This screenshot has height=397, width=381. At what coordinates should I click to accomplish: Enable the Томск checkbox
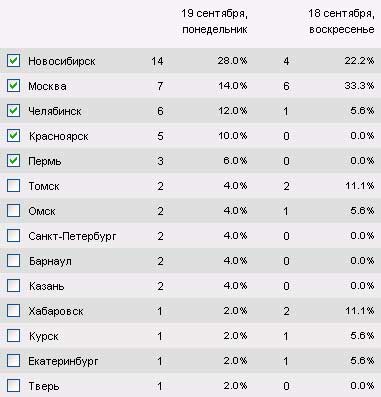point(13,186)
